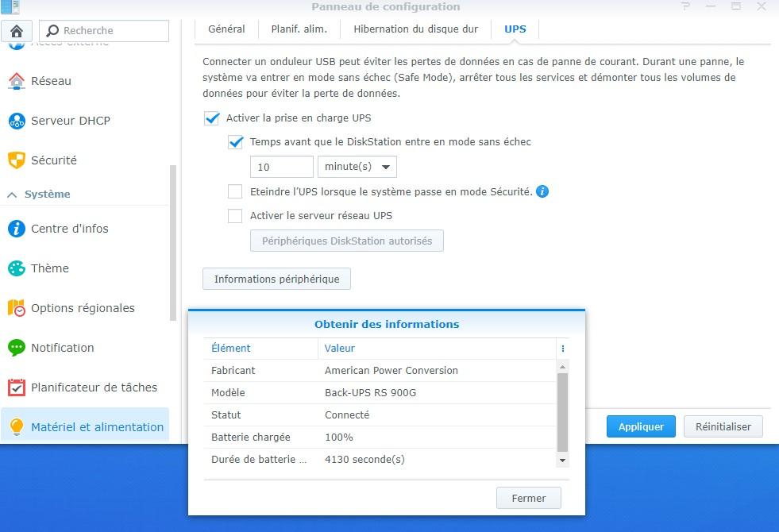Switch to the Général tab
Viewport: 779px width, 532px height.
tap(226, 29)
